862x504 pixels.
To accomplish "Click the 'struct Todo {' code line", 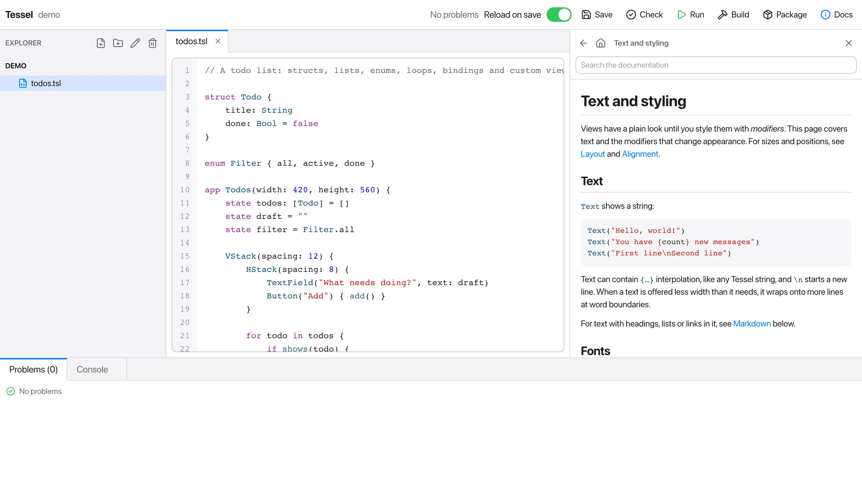I will coord(238,97).
